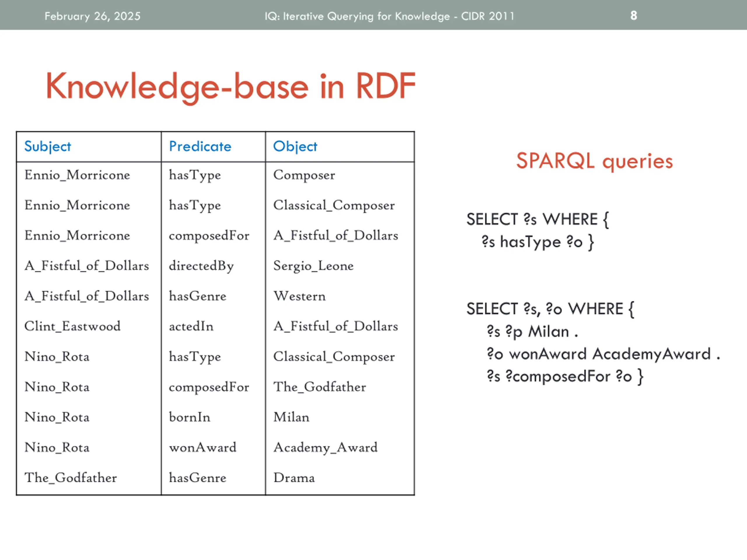Viewport: 747px width, 560px height.
Task: Click the 'February 26, 2025' header date
Action: pos(92,16)
